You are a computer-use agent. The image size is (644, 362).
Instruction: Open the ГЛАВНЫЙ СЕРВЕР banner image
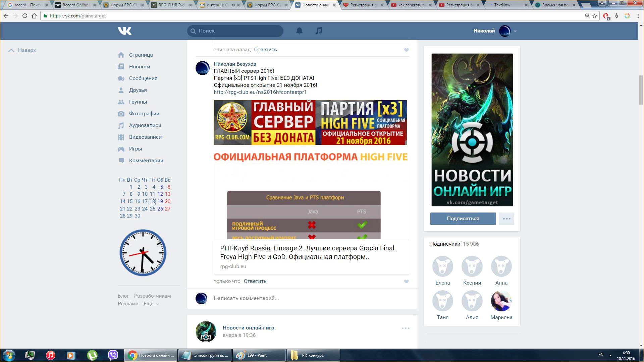click(311, 122)
